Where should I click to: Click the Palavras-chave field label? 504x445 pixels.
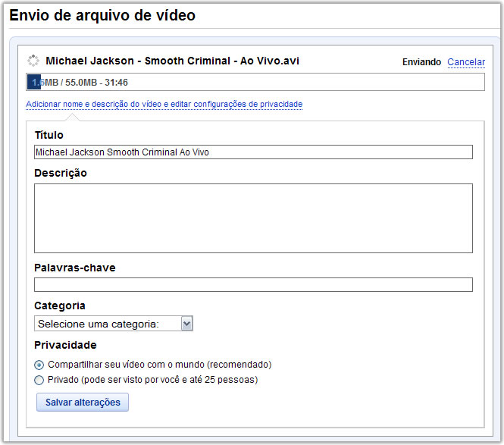tap(75, 268)
